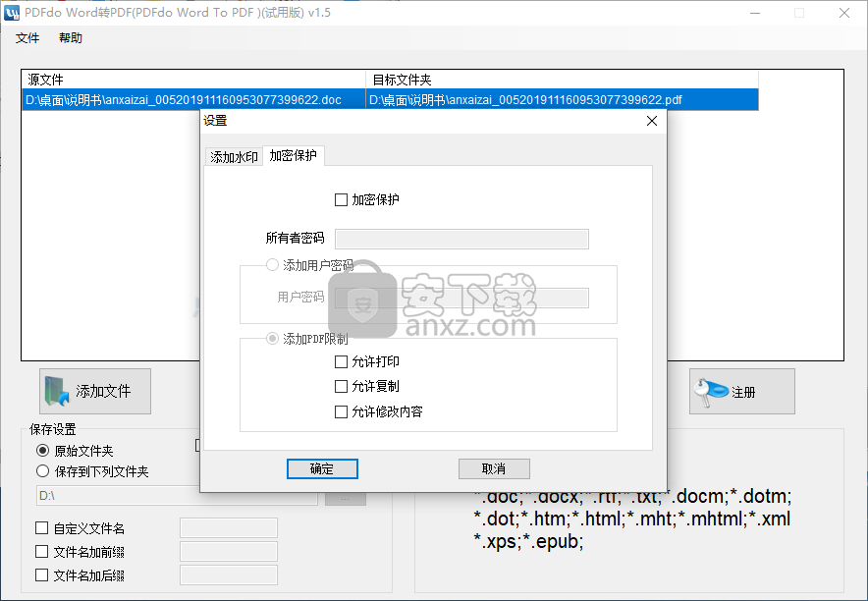The image size is (868, 601).
Task: Click the file name prefix input field
Action: pos(229,552)
